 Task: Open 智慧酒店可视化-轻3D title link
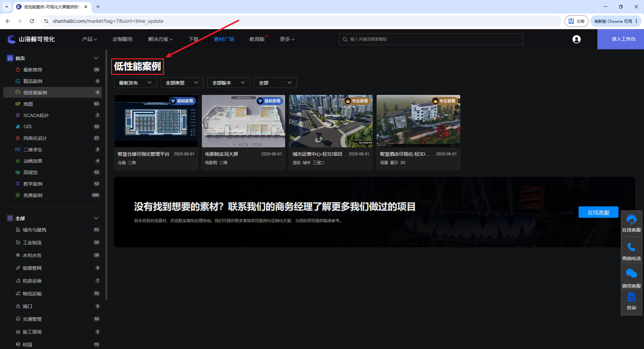point(405,154)
